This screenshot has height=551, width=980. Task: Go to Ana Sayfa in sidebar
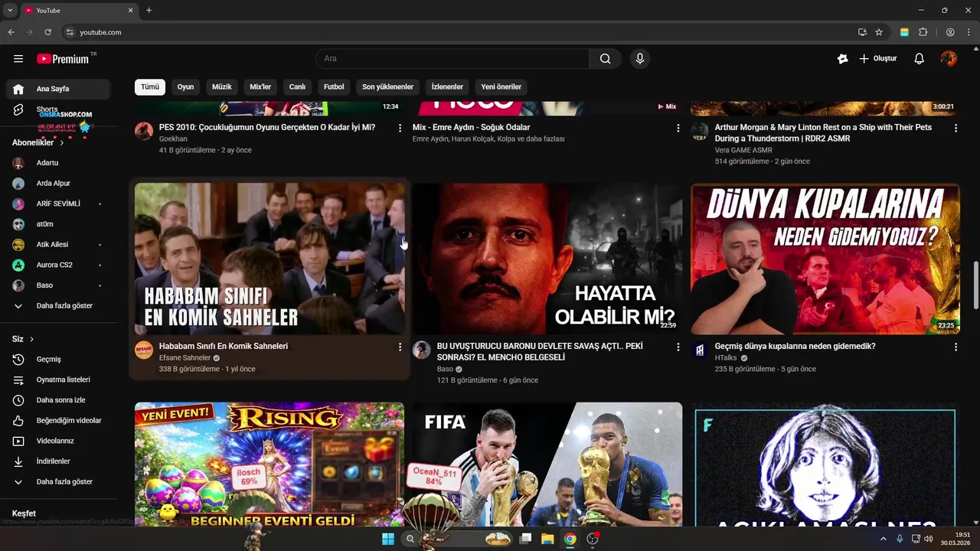click(x=59, y=89)
